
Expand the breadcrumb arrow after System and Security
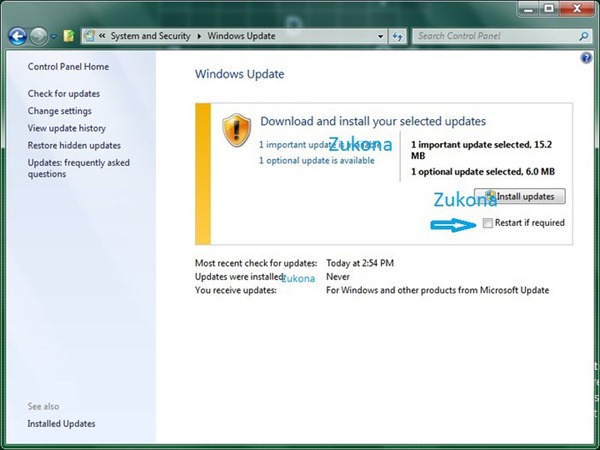tap(198, 36)
